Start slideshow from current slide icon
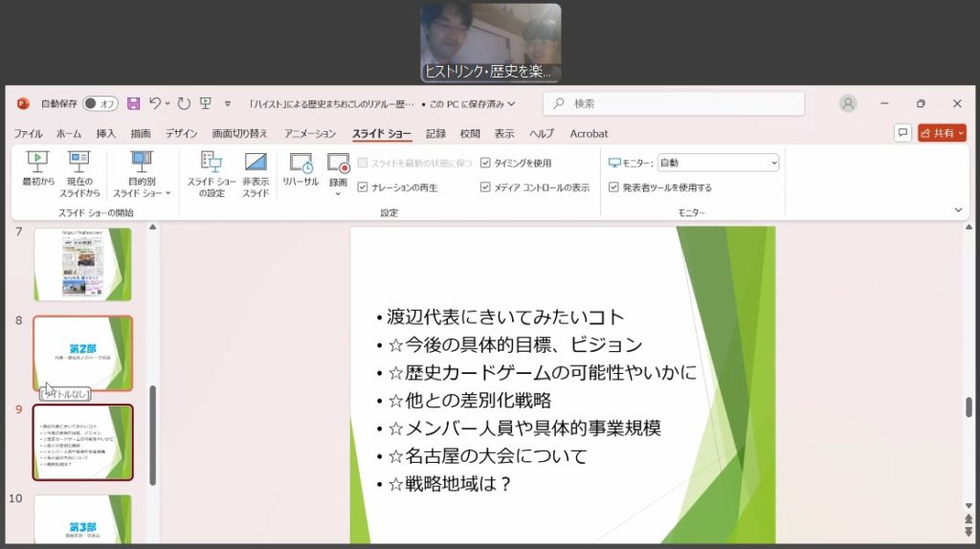 79,162
